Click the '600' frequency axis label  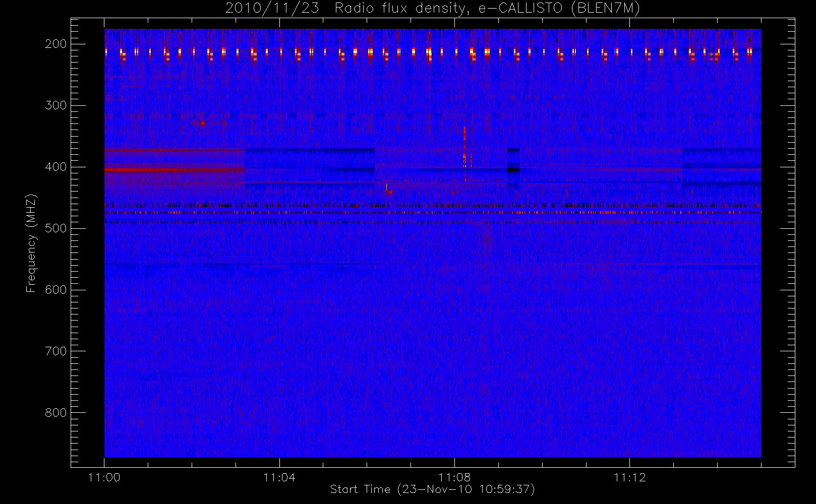pos(56,290)
